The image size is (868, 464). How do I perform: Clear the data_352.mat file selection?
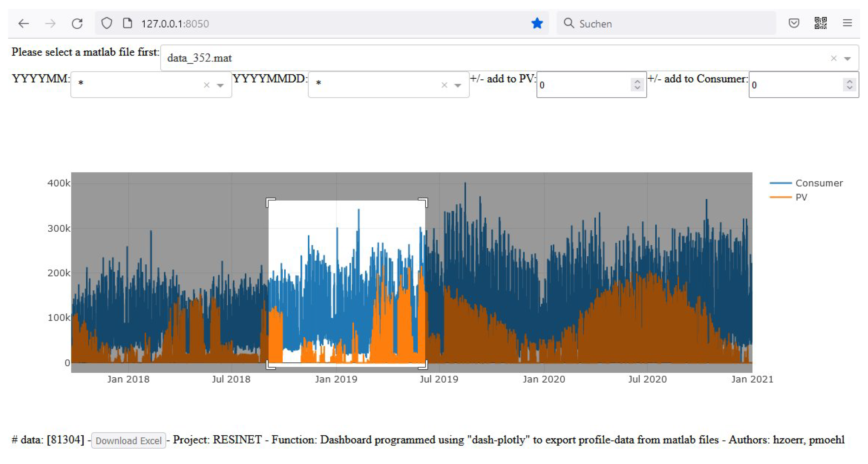834,59
